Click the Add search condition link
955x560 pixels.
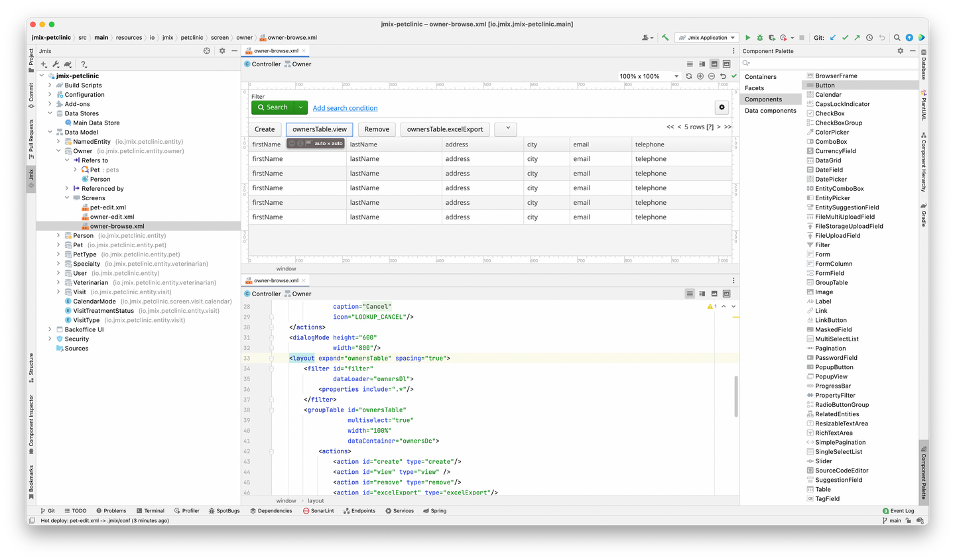[x=345, y=108]
